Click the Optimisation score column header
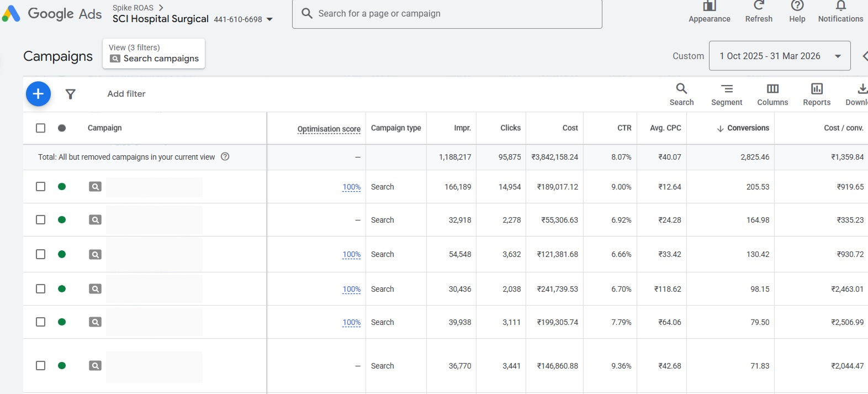The height and width of the screenshot is (394, 868). [329, 129]
